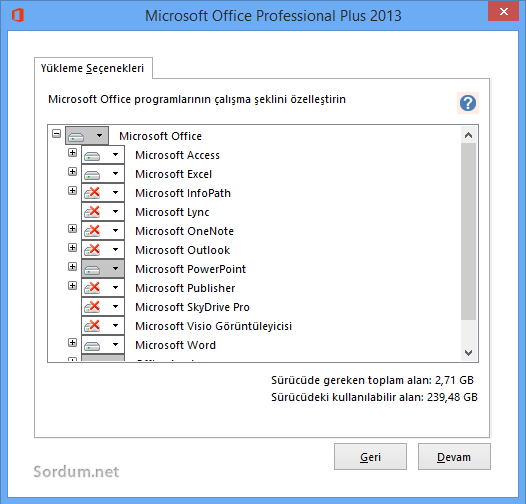Expand the Microsoft Word node
Viewport: 526px width, 504px height.
72,343
